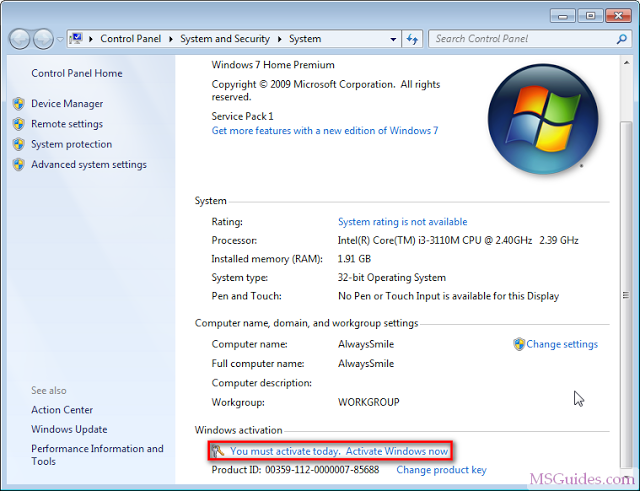The image size is (640, 491).
Task: Open System protection
Action: pos(71,144)
